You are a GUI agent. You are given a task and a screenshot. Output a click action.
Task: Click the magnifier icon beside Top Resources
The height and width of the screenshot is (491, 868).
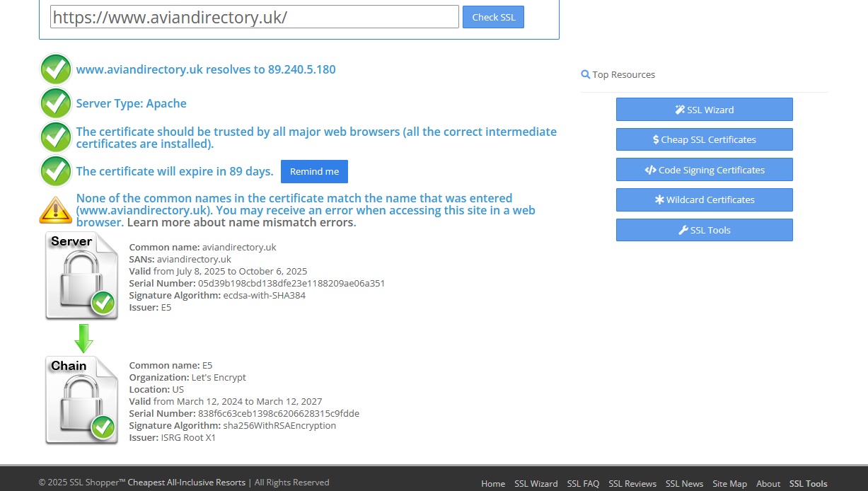[x=585, y=74]
